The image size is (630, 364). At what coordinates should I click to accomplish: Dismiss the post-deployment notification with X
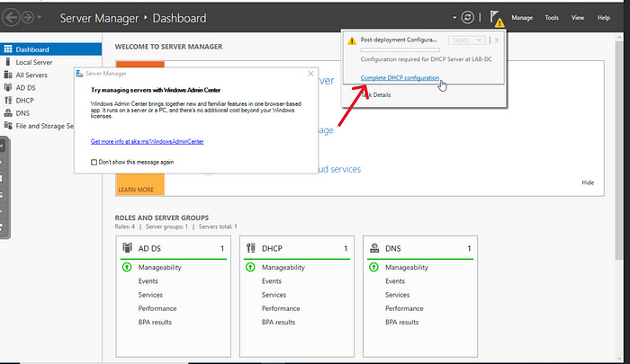coord(497,40)
